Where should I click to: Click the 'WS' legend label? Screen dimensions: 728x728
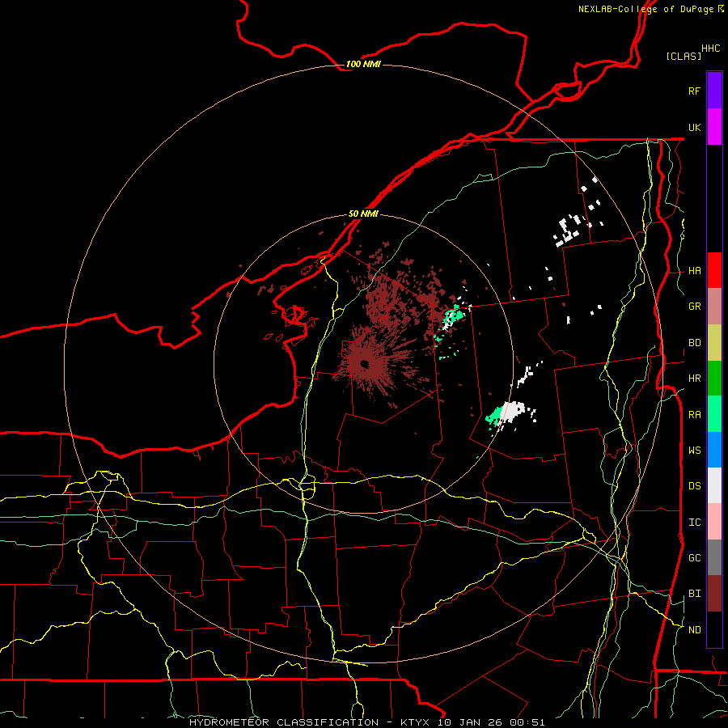[694, 450]
